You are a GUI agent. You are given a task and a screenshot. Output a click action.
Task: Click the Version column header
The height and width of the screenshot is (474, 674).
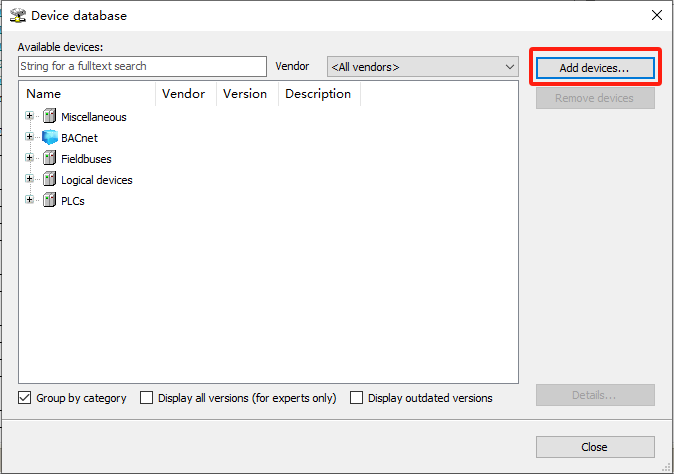(247, 94)
